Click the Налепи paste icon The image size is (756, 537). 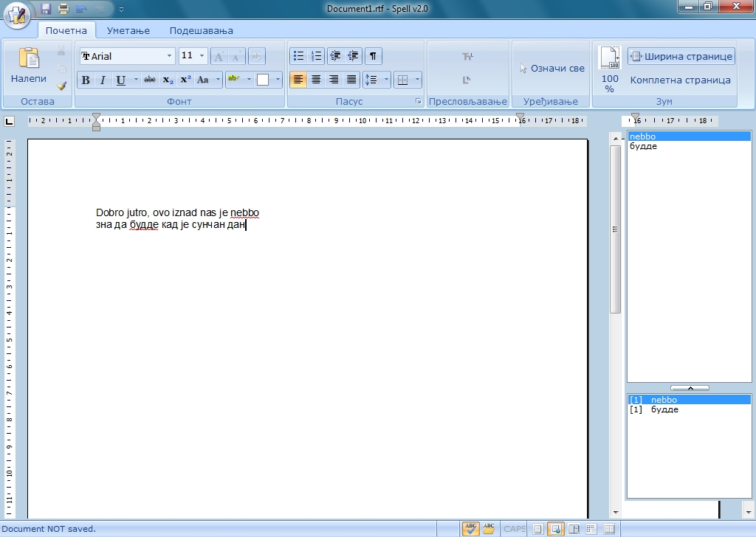click(29, 59)
